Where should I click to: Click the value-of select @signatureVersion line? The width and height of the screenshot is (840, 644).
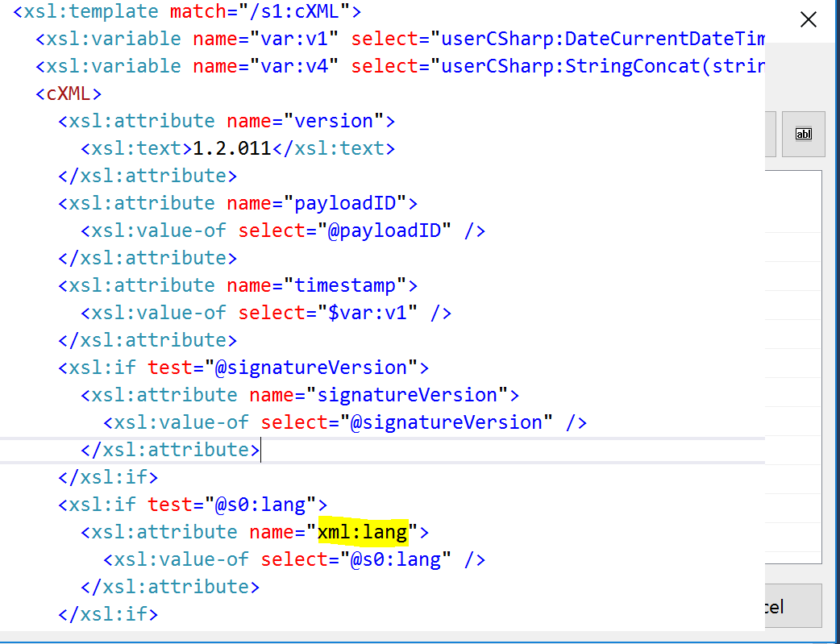[345, 422]
